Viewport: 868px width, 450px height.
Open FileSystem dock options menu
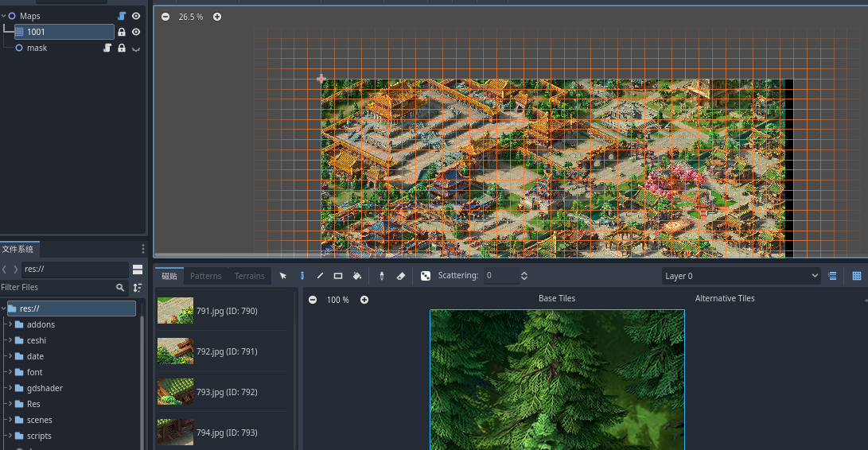pos(143,249)
